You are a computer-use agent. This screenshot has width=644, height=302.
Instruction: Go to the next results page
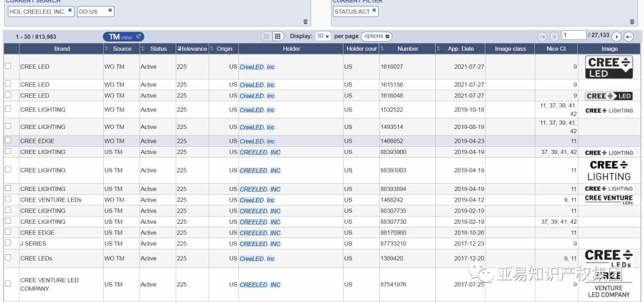[616, 36]
